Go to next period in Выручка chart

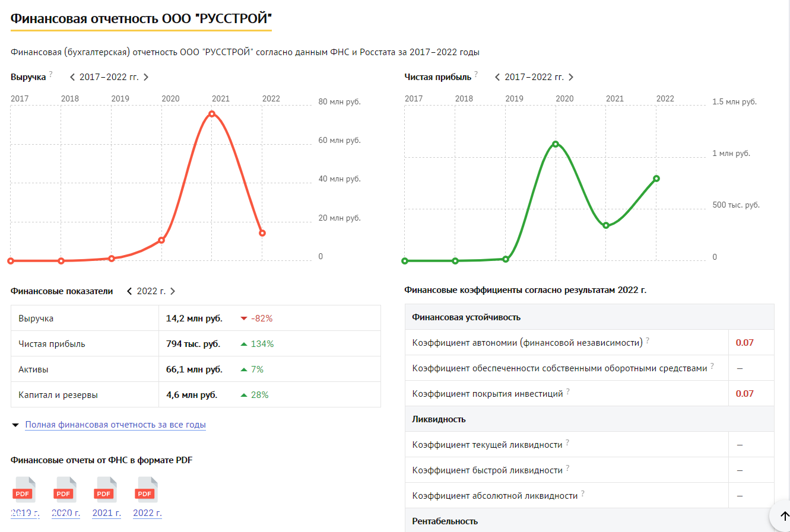pyautogui.click(x=146, y=77)
